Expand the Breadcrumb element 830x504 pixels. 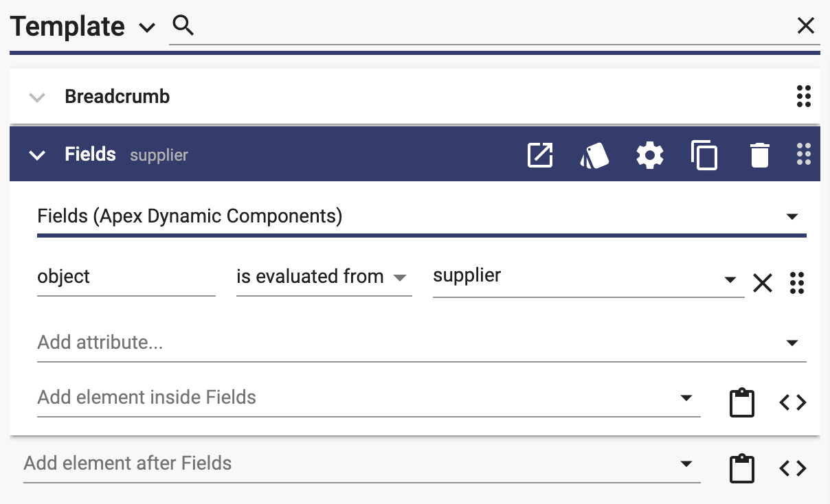coord(37,98)
